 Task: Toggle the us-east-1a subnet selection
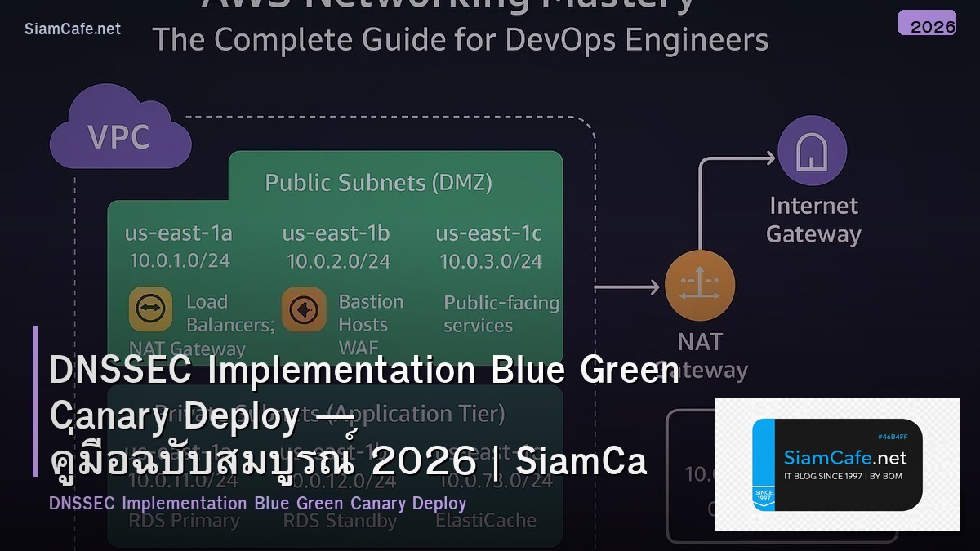click(178, 233)
